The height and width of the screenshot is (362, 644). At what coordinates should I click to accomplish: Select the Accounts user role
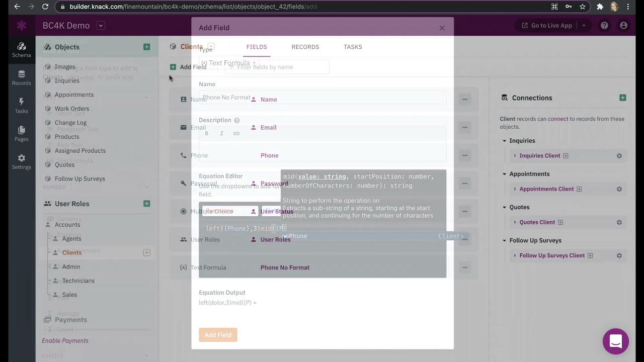click(x=67, y=225)
